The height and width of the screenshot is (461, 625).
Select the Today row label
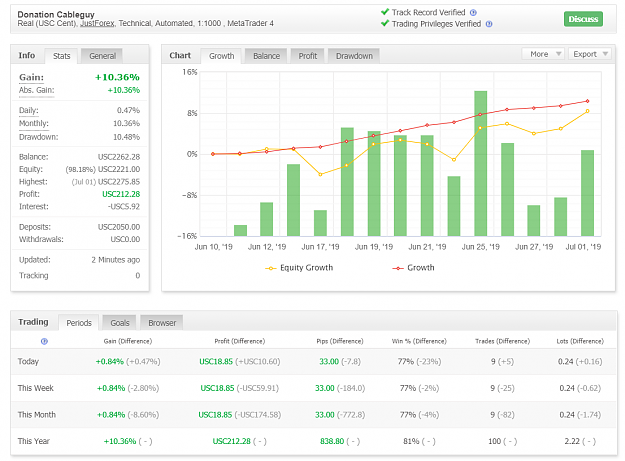[x=28, y=361]
